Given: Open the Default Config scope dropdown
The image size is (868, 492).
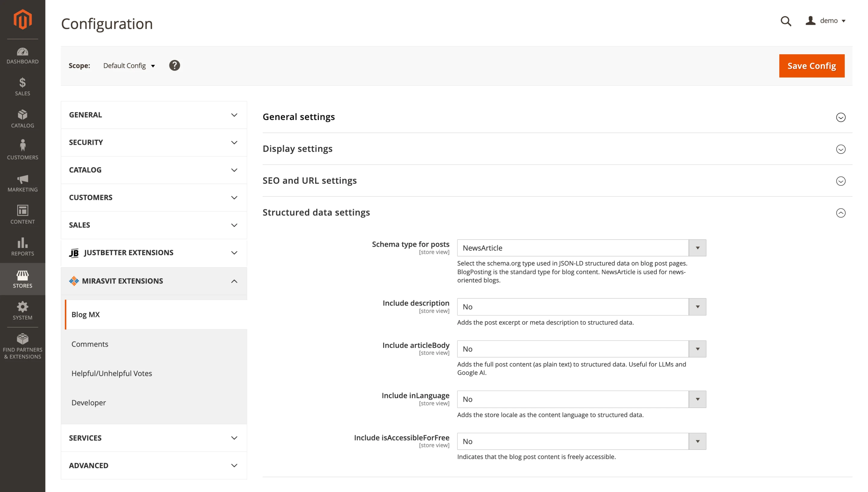Looking at the screenshot, I should (129, 65).
